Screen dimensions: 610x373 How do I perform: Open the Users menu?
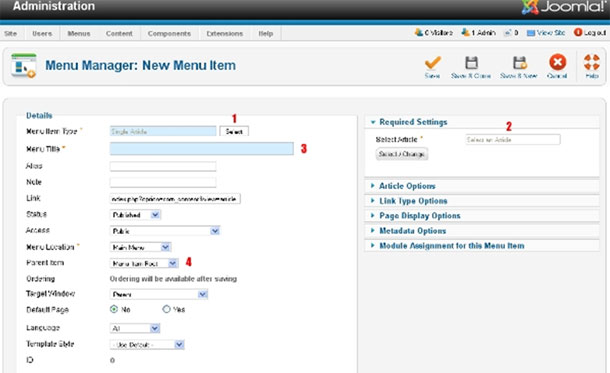pyautogui.click(x=42, y=33)
